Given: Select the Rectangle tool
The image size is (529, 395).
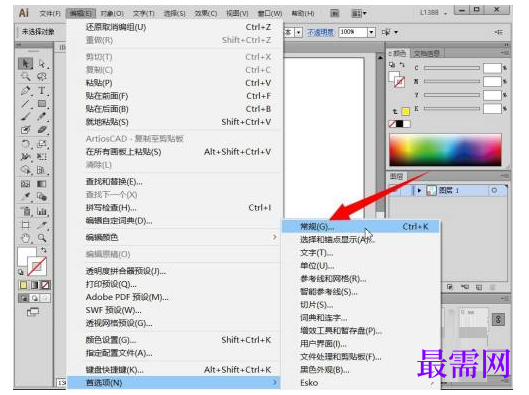Looking at the screenshot, I should tap(42, 104).
